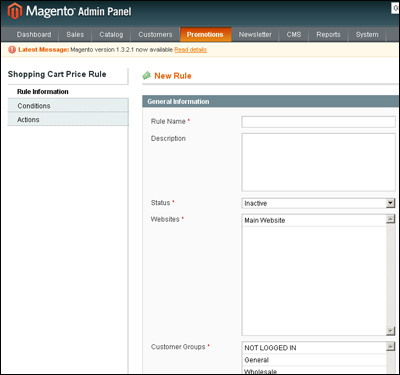Open the System menu
This screenshot has width=400, height=375.
click(x=367, y=35)
